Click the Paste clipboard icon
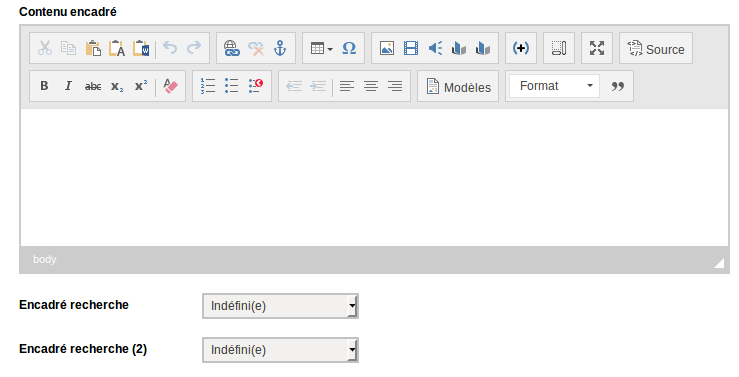The width and height of the screenshot is (739, 377). [x=93, y=48]
